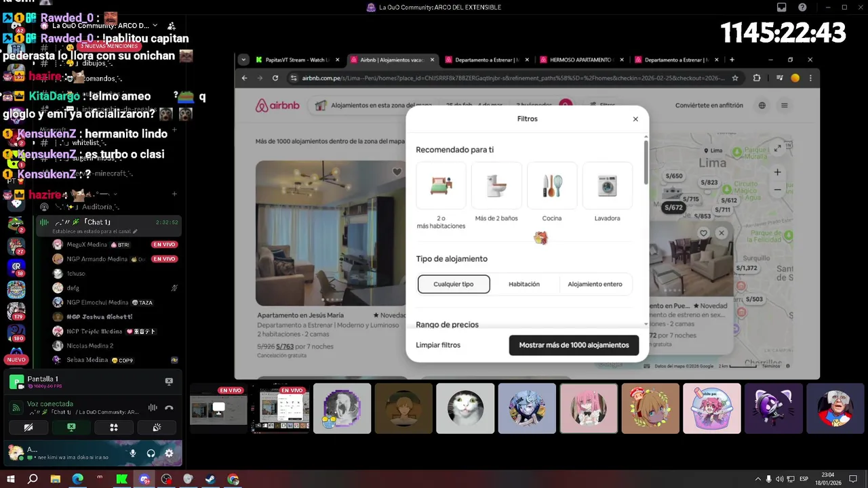This screenshot has width=868, height=488.
Task: Select the '2 o más habitaciones' bed icon
Action: coord(441,186)
